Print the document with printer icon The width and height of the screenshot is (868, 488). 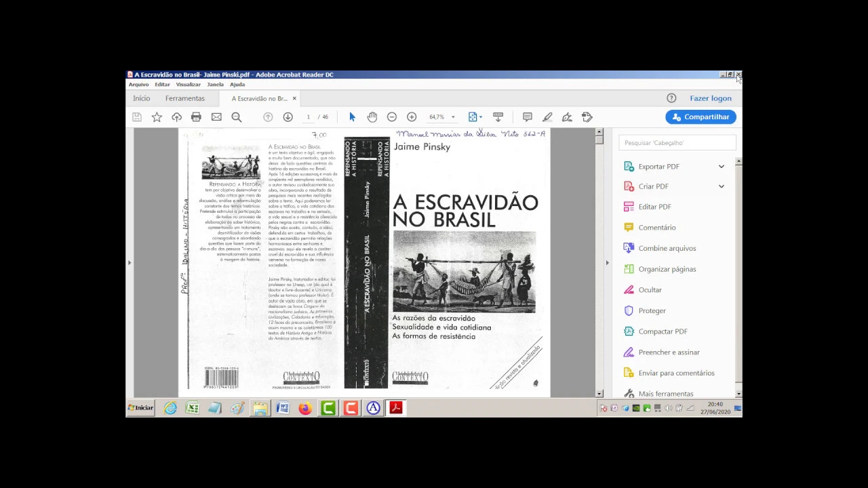click(196, 117)
